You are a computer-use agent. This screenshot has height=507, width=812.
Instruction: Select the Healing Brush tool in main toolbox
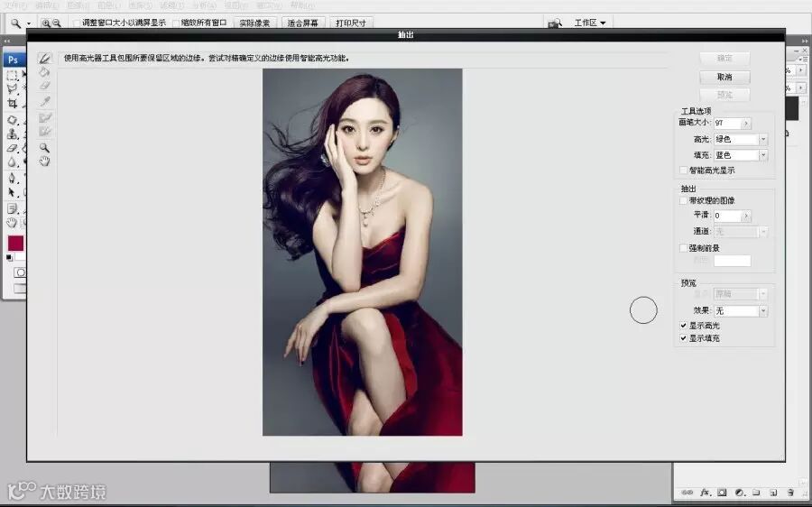[12, 120]
